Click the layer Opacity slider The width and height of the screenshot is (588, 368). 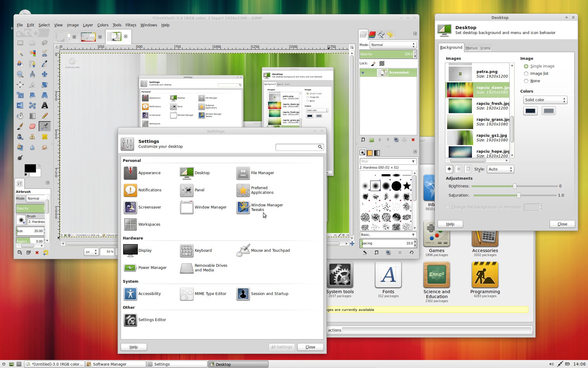coord(386,54)
